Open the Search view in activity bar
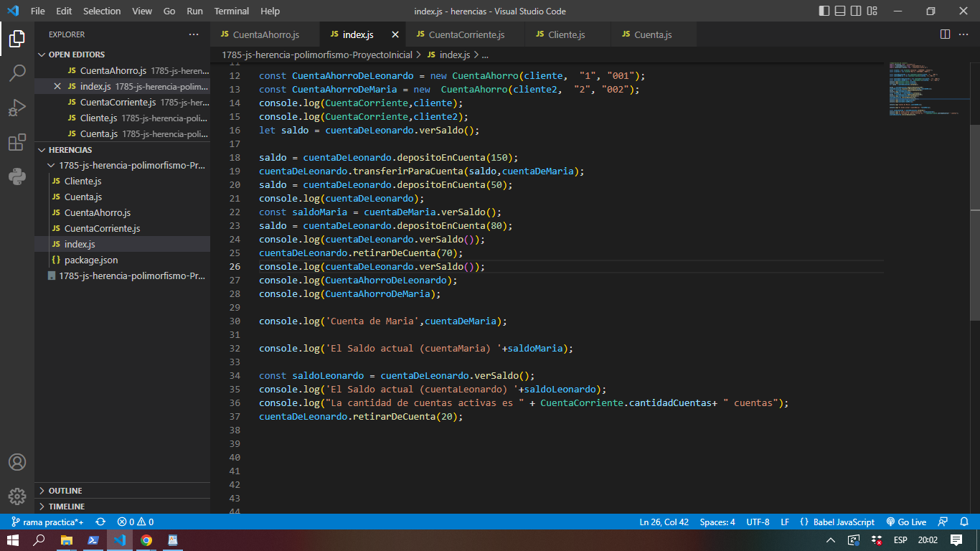The height and width of the screenshot is (551, 980). [17, 72]
